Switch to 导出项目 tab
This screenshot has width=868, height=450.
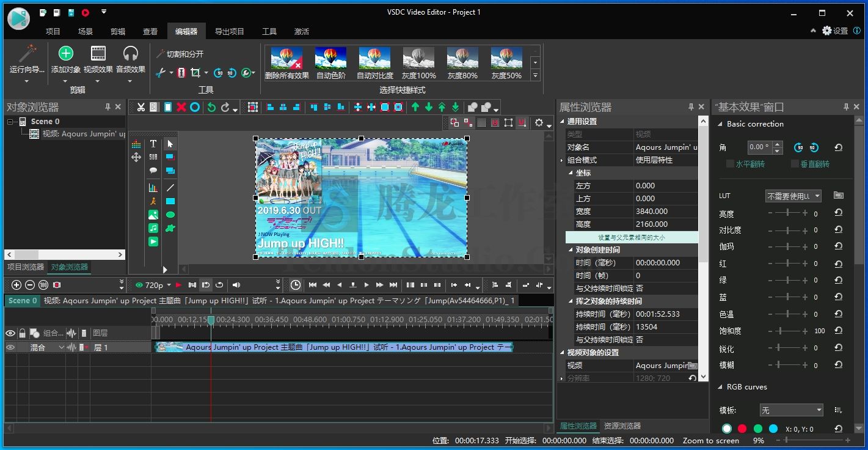(x=230, y=31)
